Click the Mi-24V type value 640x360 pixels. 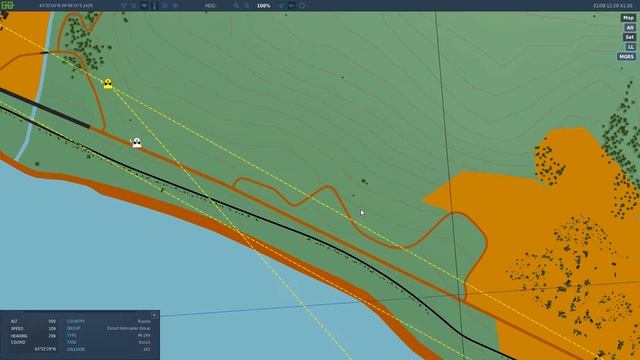(144, 336)
